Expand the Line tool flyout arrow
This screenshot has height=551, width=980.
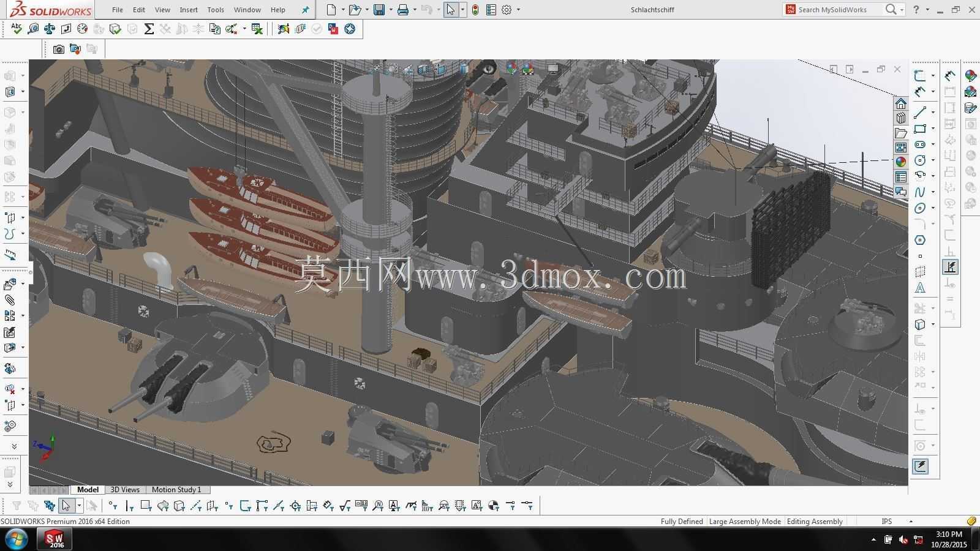[933, 113]
